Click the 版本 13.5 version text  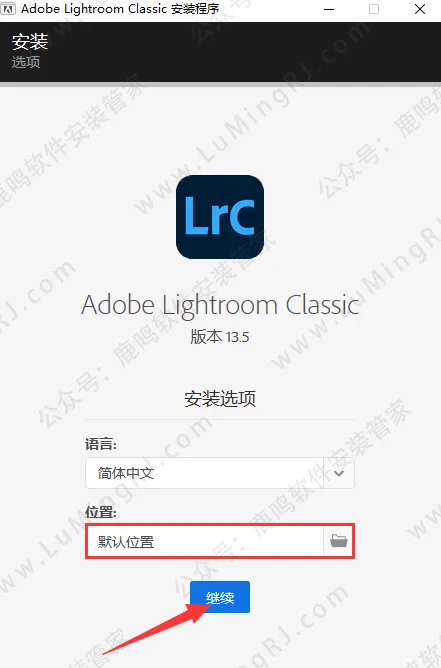click(219, 337)
